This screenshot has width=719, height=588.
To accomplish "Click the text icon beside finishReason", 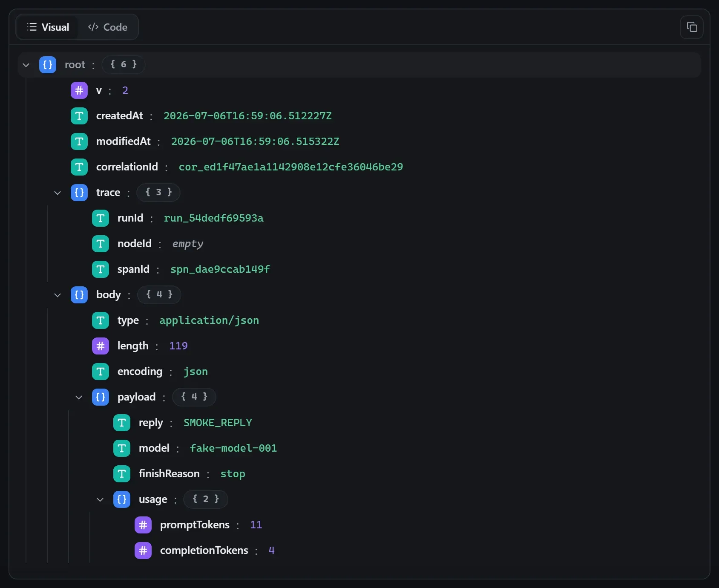I will (122, 474).
